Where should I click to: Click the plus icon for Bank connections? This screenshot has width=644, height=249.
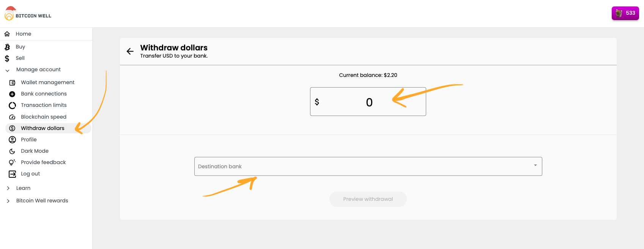[12, 94]
